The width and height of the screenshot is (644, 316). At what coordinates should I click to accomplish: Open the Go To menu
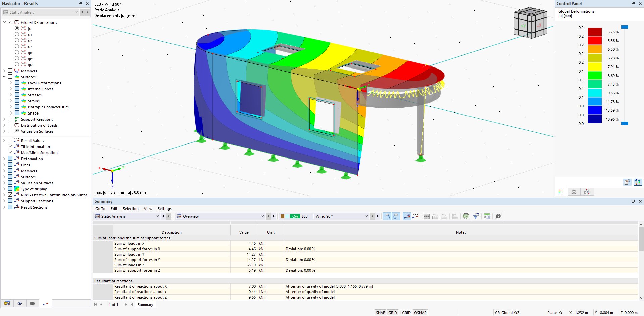(x=100, y=209)
